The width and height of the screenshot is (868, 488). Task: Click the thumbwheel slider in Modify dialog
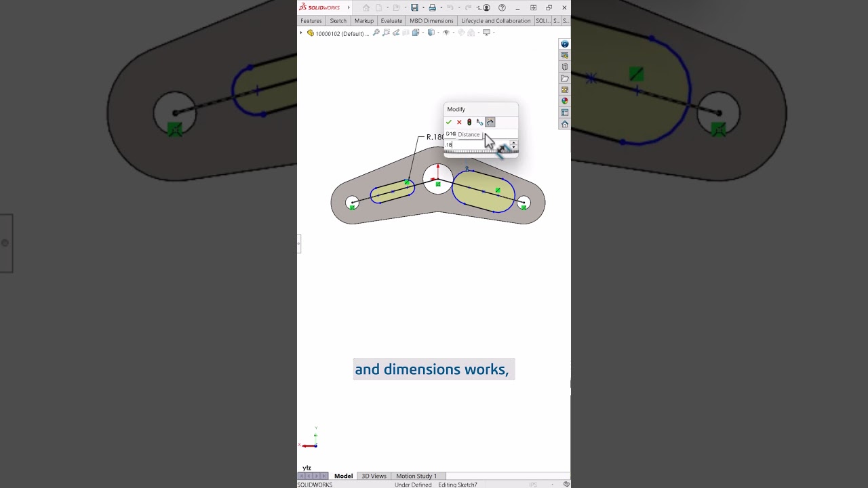[x=481, y=151]
